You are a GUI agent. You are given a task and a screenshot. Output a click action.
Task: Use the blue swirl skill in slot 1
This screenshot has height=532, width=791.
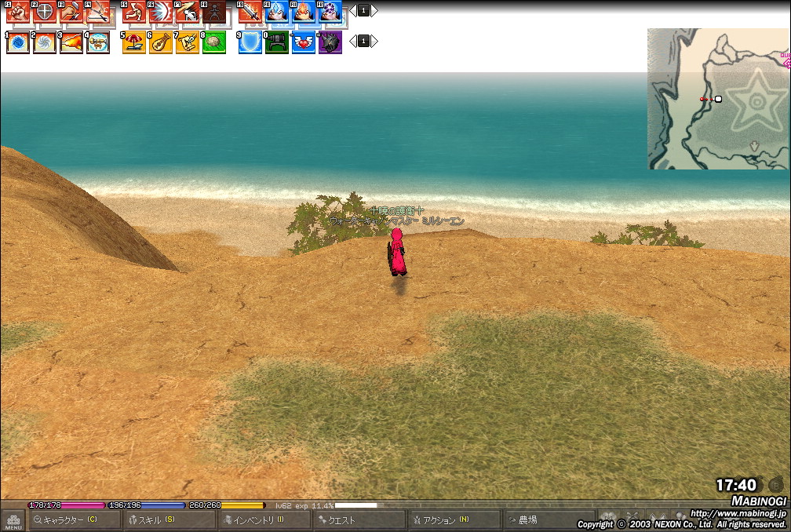[18, 42]
